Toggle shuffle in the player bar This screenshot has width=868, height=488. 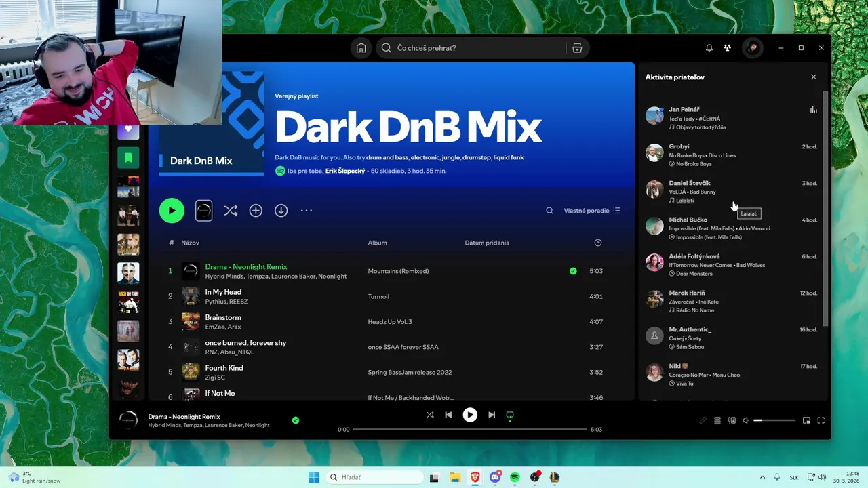[x=430, y=415]
